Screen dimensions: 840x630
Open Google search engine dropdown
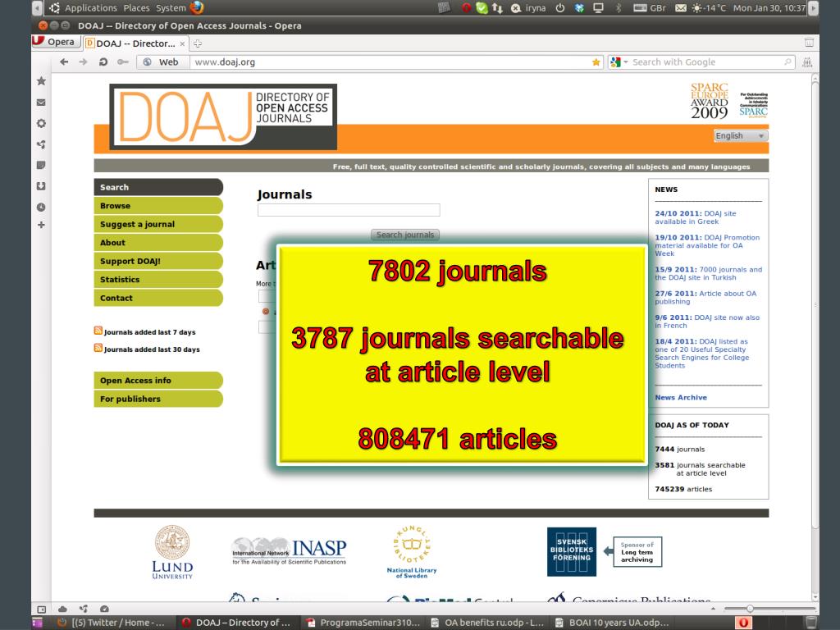click(x=619, y=62)
